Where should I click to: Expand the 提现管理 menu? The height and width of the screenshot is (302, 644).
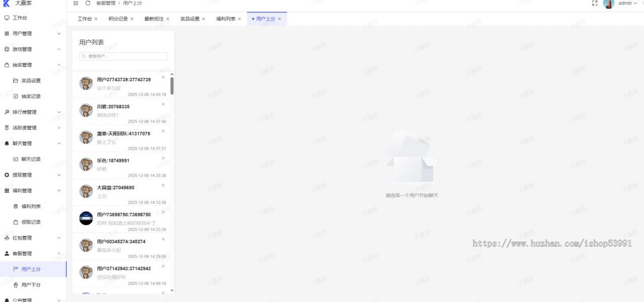pos(33,175)
